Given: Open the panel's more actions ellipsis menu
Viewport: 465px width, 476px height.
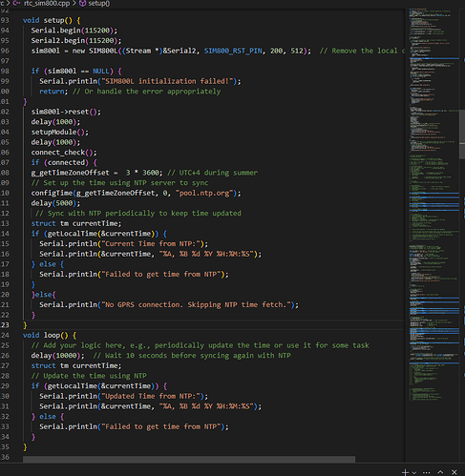Looking at the screenshot, I should click(427, 472).
